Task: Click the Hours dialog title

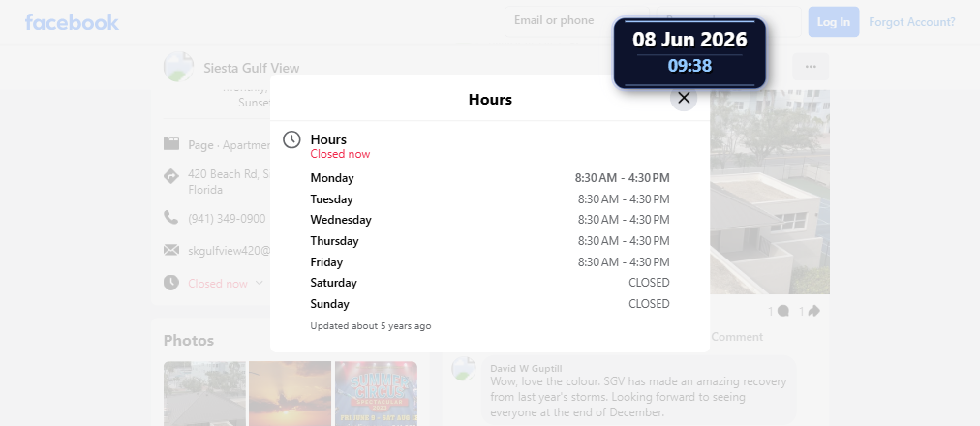Action: pos(490,100)
